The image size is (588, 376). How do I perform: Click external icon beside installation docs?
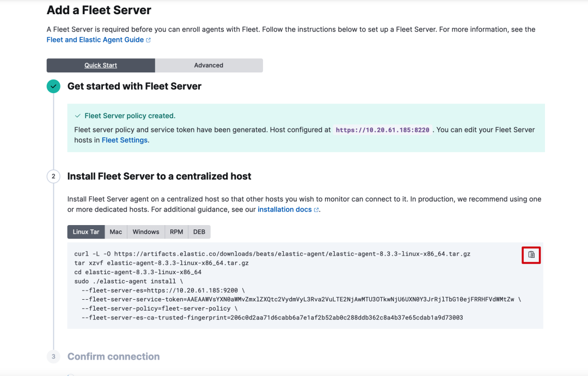click(316, 210)
